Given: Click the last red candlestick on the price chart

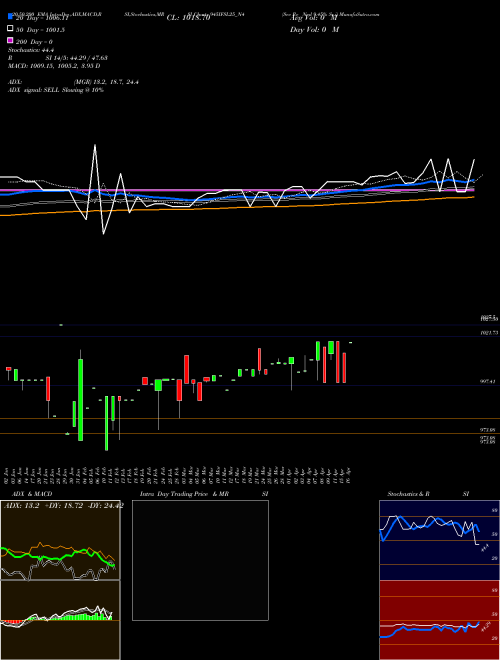Looking at the screenshot, I should [344, 368].
